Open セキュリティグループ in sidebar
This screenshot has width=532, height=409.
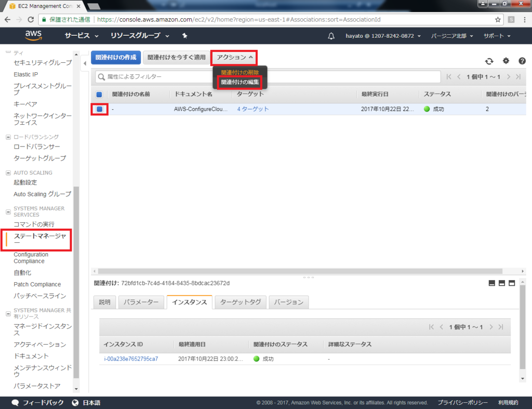(x=43, y=63)
